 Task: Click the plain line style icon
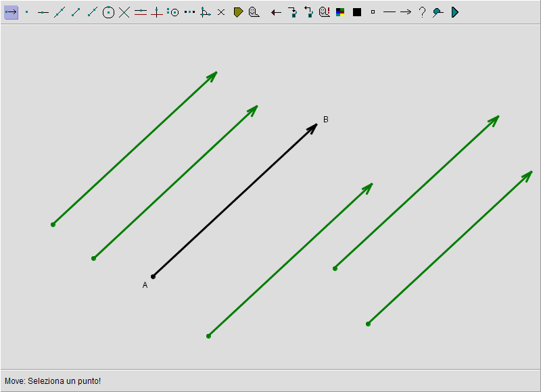390,12
